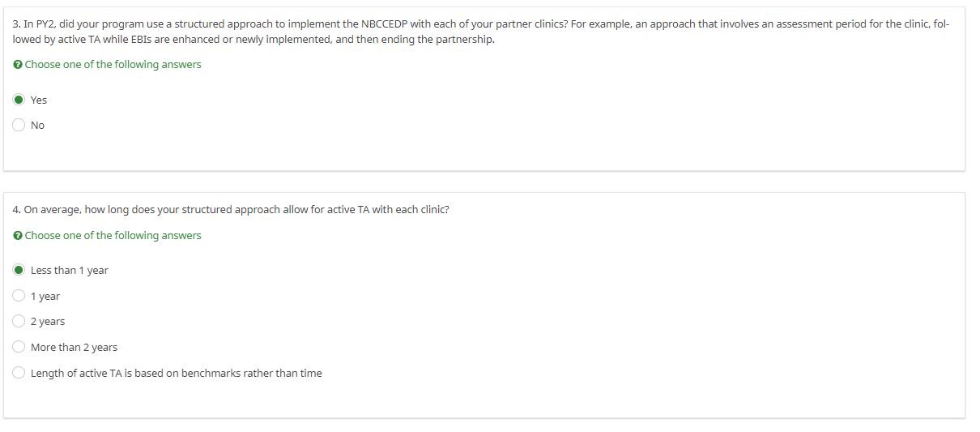Select the 'Less than 1 year' radio button
The height and width of the screenshot is (432, 980).
point(19,270)
